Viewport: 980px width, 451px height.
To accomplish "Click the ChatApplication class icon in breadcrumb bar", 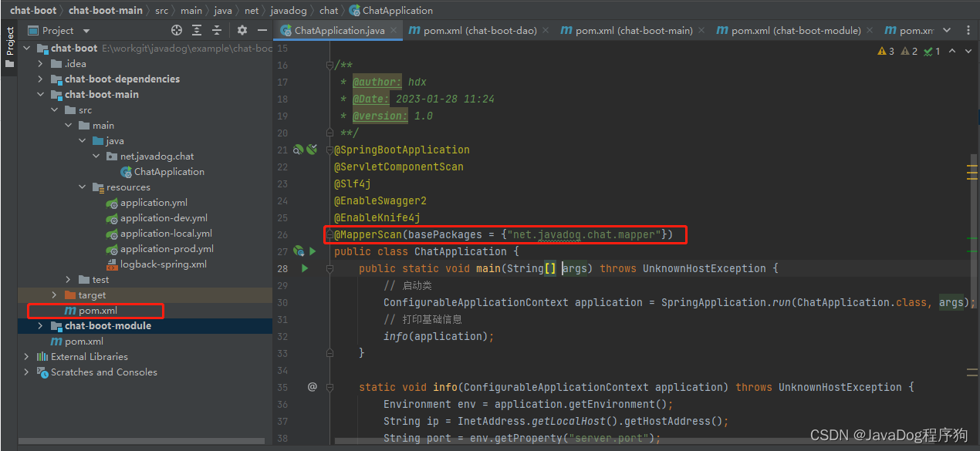I will tap(354, 11).
